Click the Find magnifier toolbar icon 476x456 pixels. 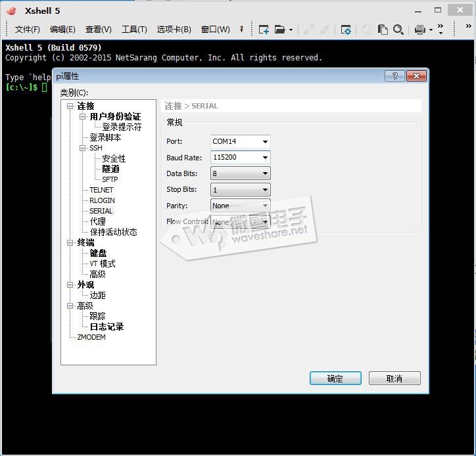[x=398, y=30]
